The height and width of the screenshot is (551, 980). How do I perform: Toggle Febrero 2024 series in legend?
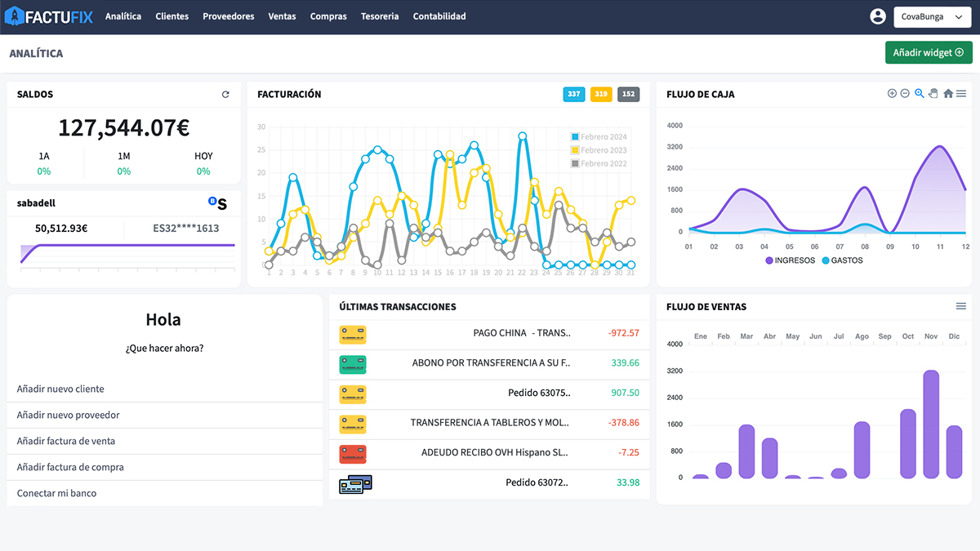point(599,137)
